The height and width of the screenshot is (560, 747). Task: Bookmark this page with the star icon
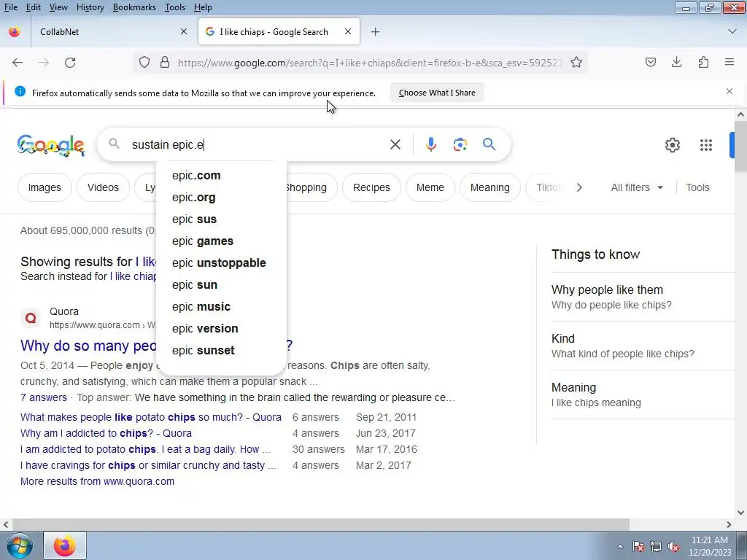point(576,63)
